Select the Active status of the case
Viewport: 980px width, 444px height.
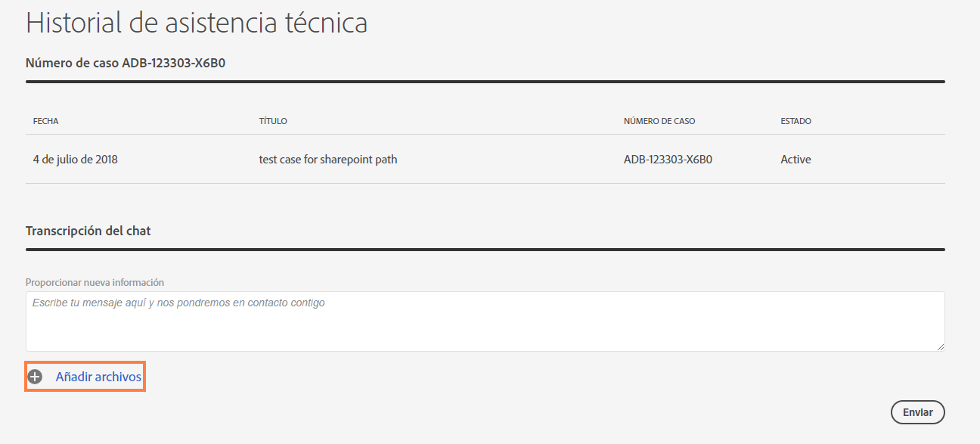click(x=795, y=159)
